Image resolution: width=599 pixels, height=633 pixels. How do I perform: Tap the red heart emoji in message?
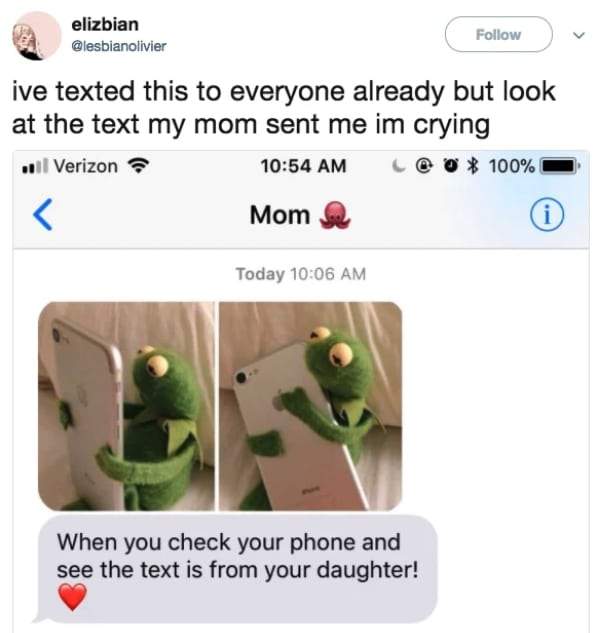(x=73, y=597)
